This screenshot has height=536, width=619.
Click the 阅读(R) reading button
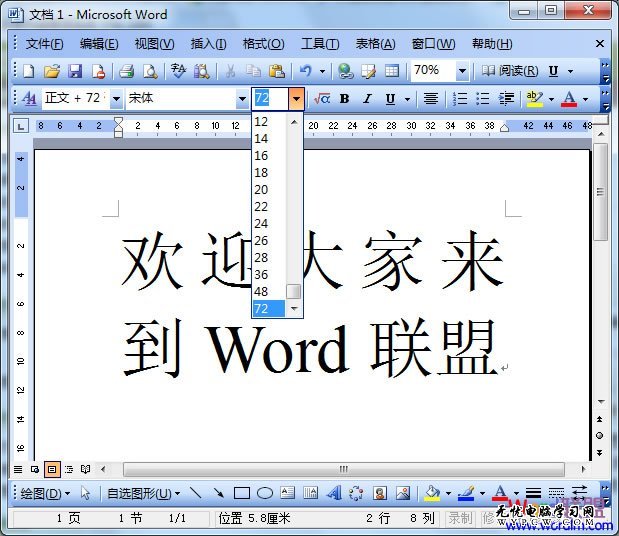[510, 71]
